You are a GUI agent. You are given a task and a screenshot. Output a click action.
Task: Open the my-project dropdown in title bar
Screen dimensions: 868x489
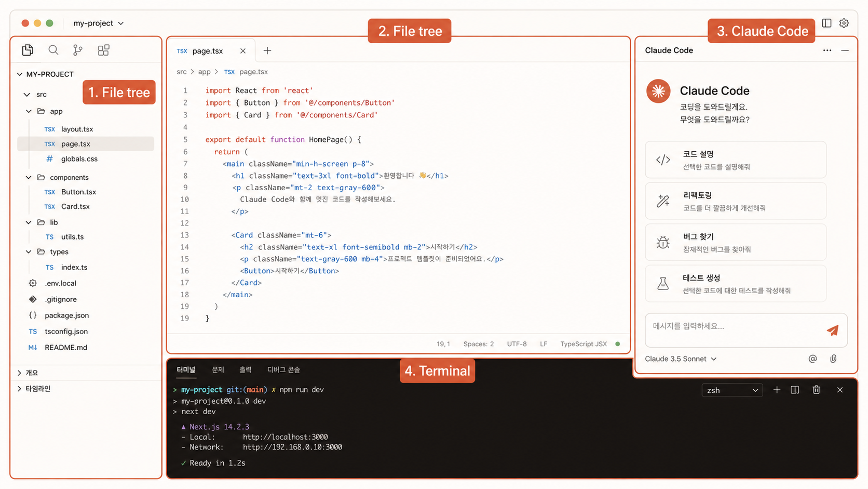[x=99, y=23]
